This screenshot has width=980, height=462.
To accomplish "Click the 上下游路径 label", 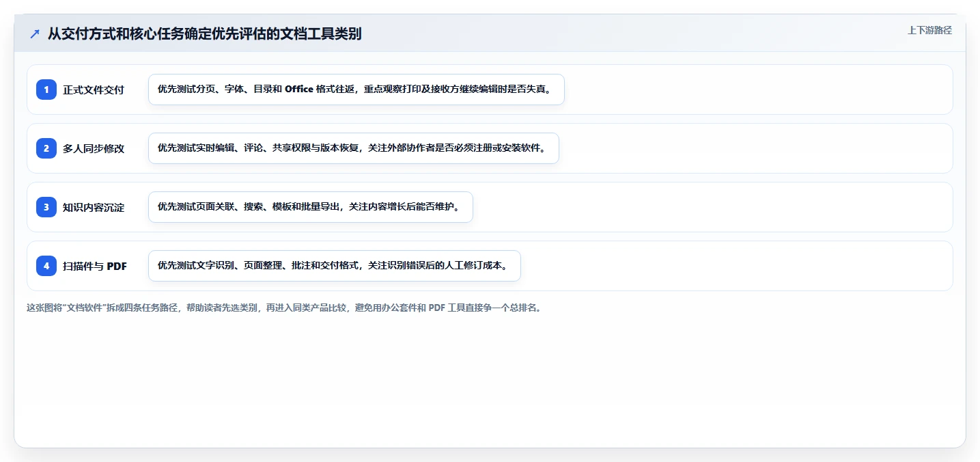I will click(929, 30).
